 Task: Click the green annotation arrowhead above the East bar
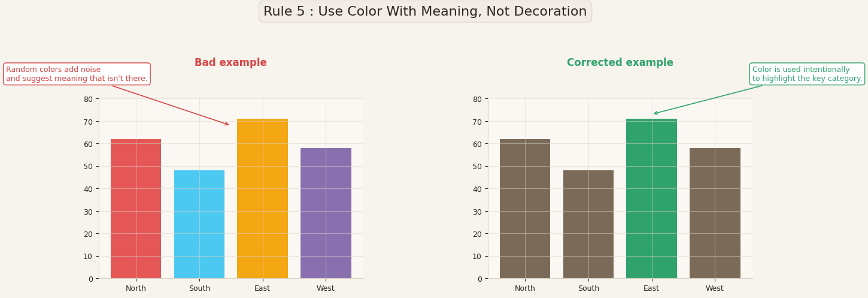656,113
